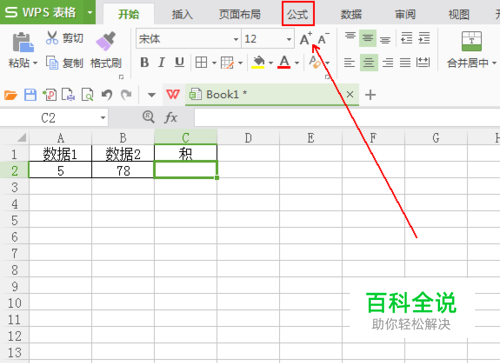Click the zoom magnifier icon beside fx

(148, 117)
